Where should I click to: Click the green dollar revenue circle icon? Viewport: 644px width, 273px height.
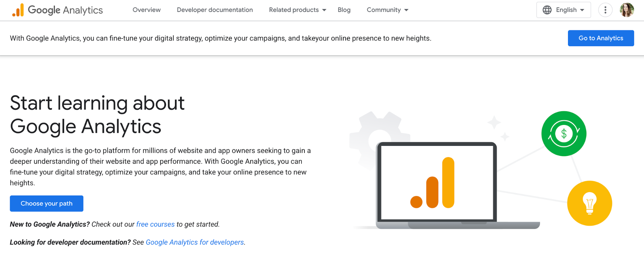coord(564,134)
